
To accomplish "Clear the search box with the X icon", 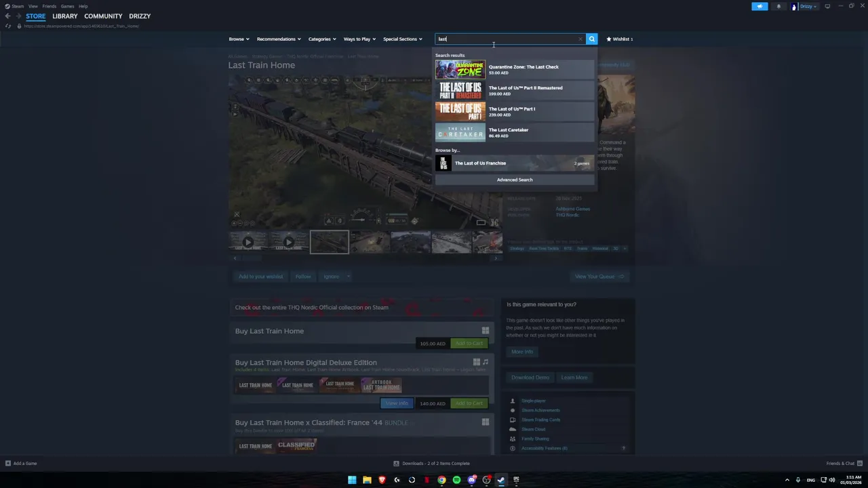I will [x=580, y=39].
